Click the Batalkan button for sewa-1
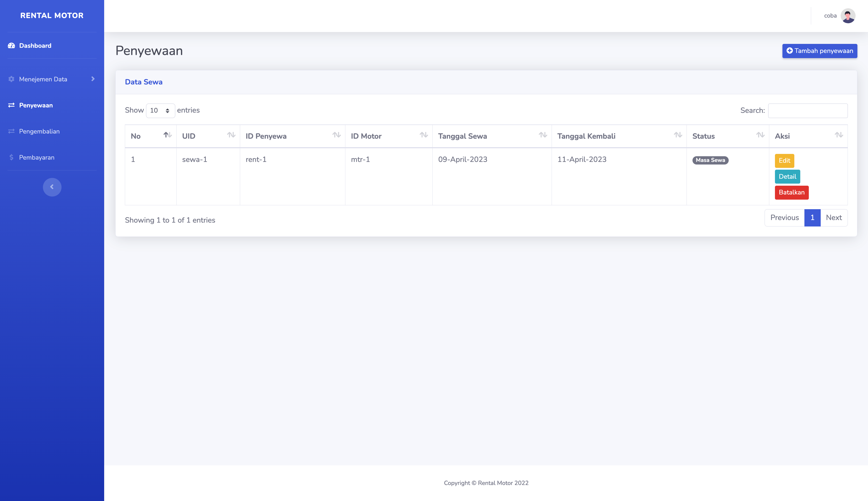 click(791, 192)
